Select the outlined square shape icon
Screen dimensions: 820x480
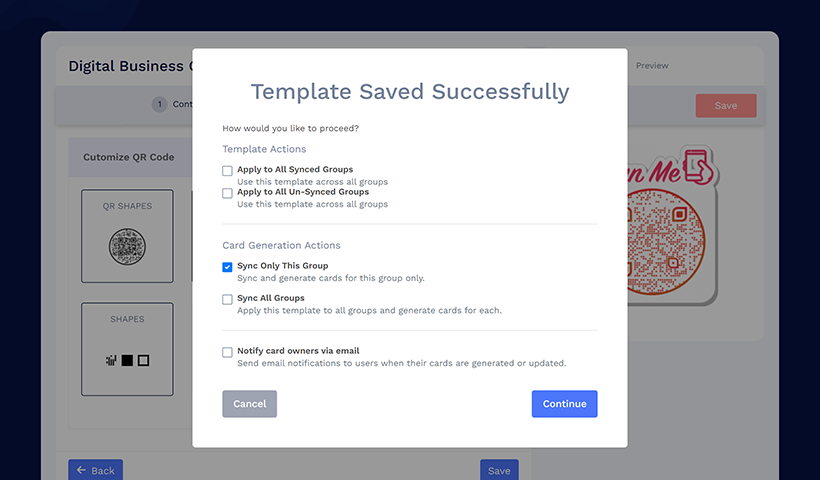pos(143,360)
